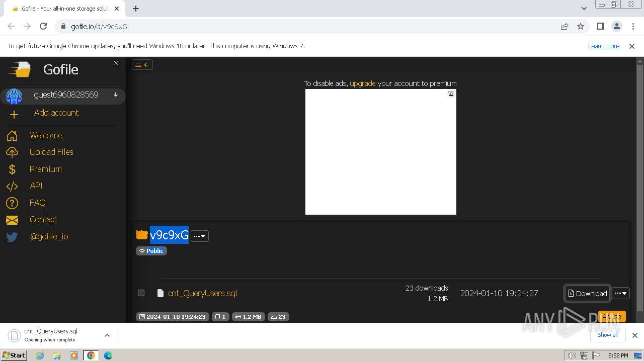Click the volume icon in system tray
644x362 pixels.
573,355
